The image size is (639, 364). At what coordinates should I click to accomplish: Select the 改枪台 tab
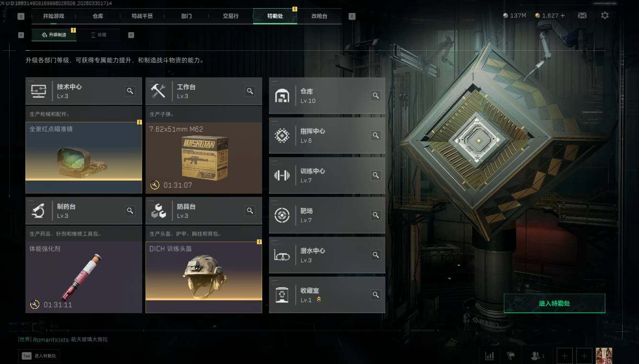[319, 16]
